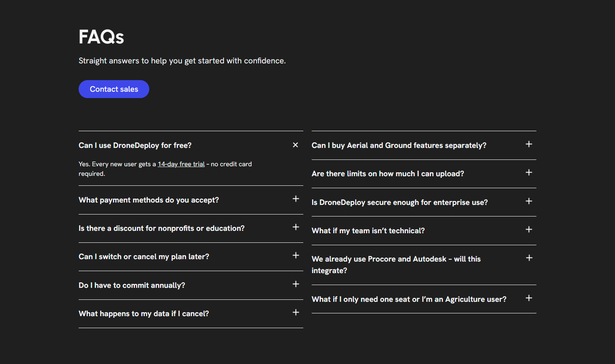This screenshot has width=615, height=364.
Task: Collapse "Can I use DroneDeploy for free?" answer
Action: click(x=295, y=145)
